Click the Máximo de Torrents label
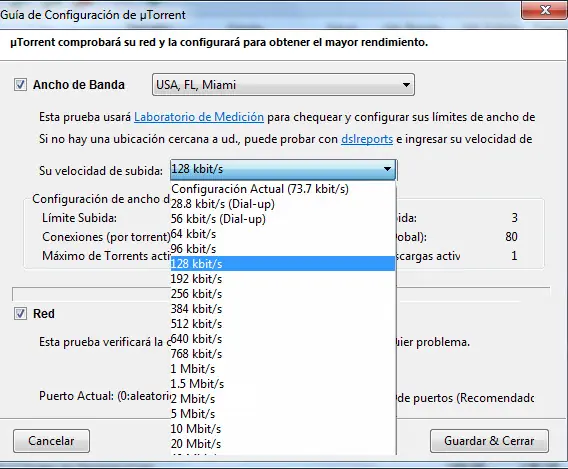The width and height of the screenshot is (568, 469). tap(106, 256)
